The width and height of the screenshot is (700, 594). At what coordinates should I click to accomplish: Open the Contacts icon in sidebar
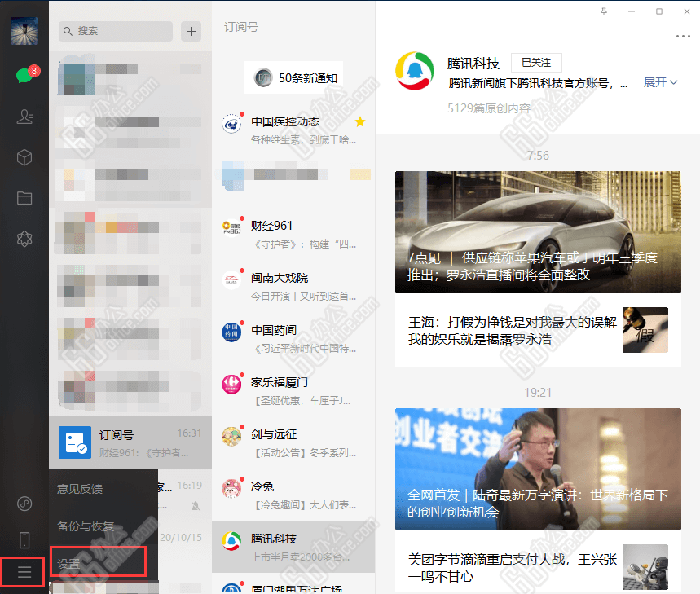tap(24, 117)
